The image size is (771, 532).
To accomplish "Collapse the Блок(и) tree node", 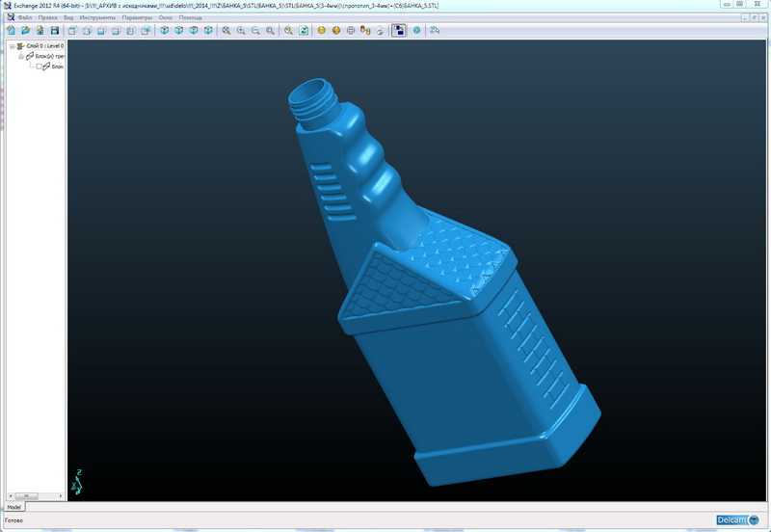I will (x=21, y=57).
